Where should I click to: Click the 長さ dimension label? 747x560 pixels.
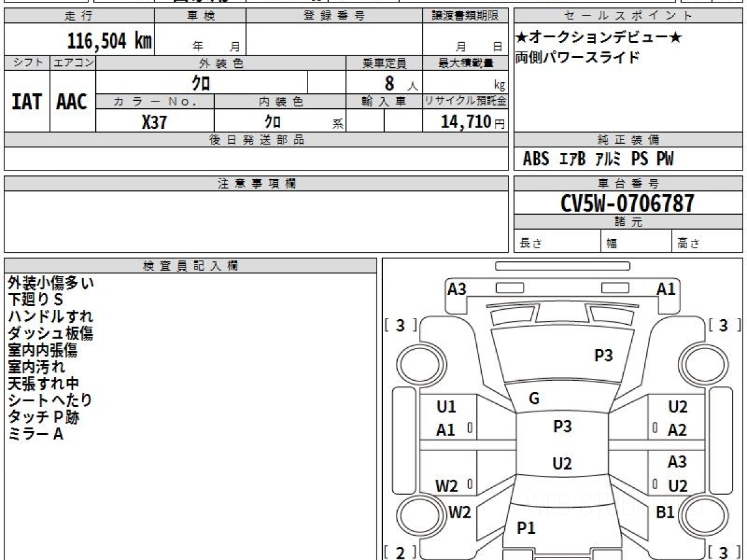531,244
